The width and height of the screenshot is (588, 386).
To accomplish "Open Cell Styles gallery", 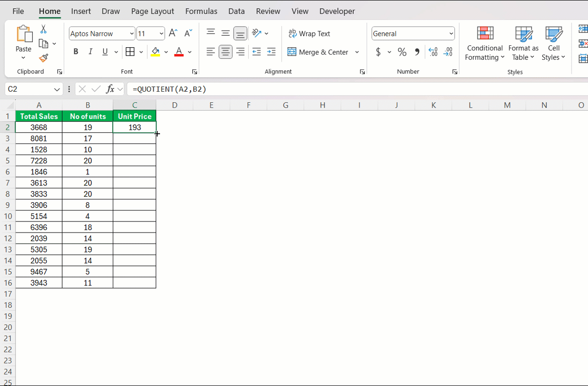I will [554, 43].
